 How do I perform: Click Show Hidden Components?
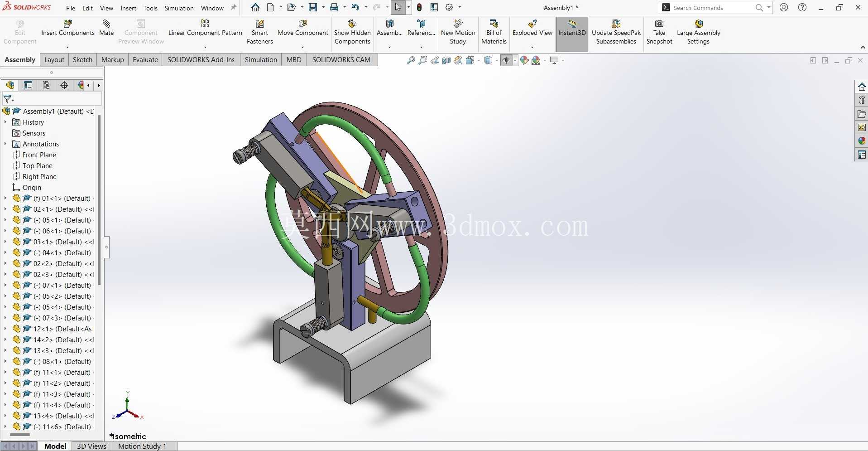click(352, 32)
